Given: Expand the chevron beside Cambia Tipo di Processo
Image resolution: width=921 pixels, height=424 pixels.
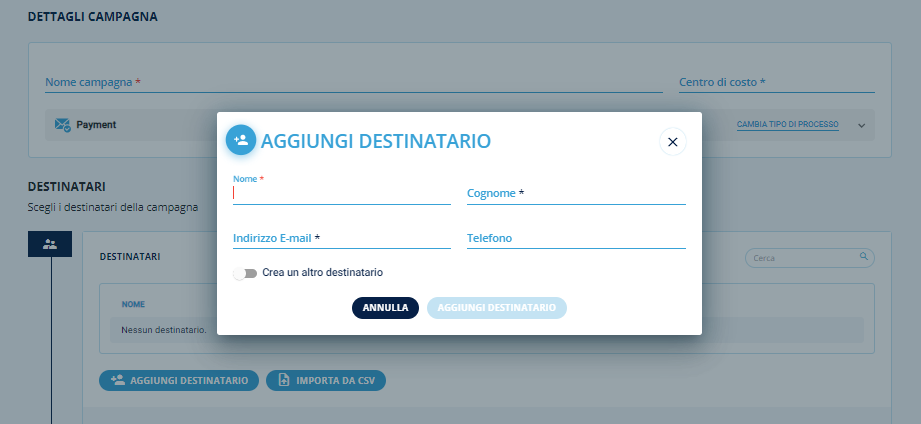Looking at the screenshot, I should pyautogui.click(x=860, y=126).
